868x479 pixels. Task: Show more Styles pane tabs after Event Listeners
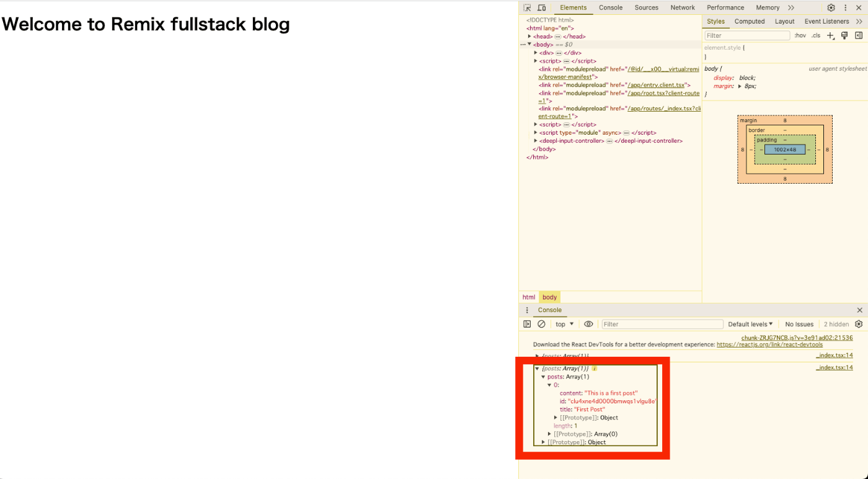click(859, 21)
